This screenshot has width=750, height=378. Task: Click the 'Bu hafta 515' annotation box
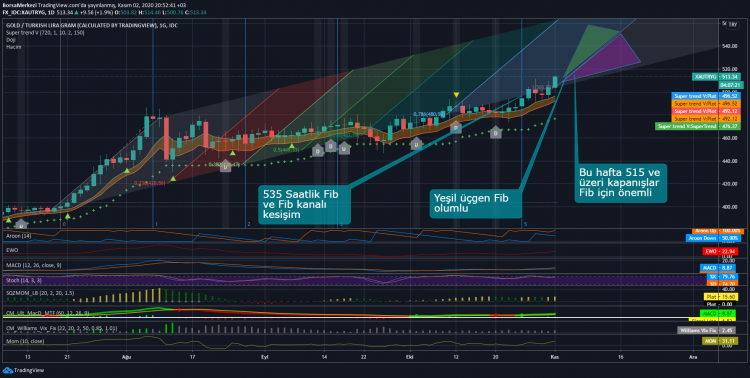point(620,182)
